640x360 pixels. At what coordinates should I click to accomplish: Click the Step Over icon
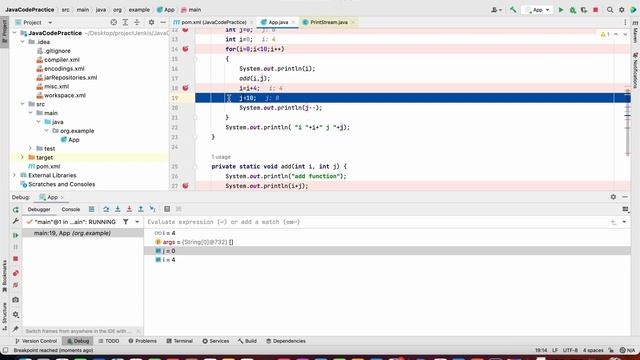[106, 209]
